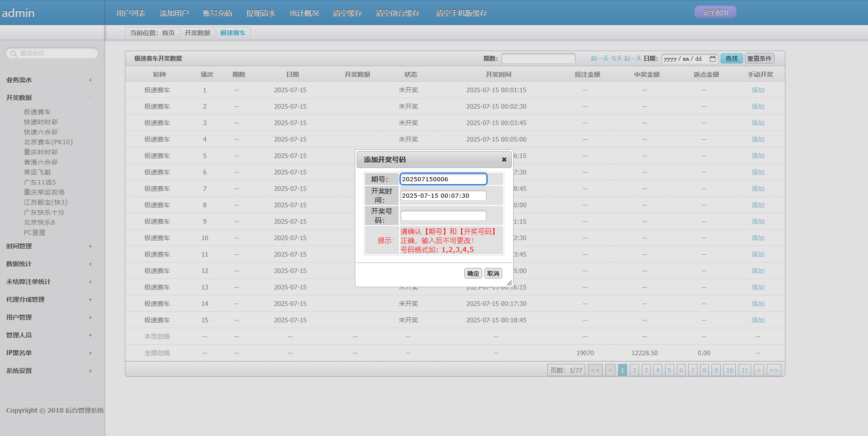868x436 pixels.
Task: Expand the 系统设置 sidebar section
Action: pyautogui.click(x=90, y=371)
